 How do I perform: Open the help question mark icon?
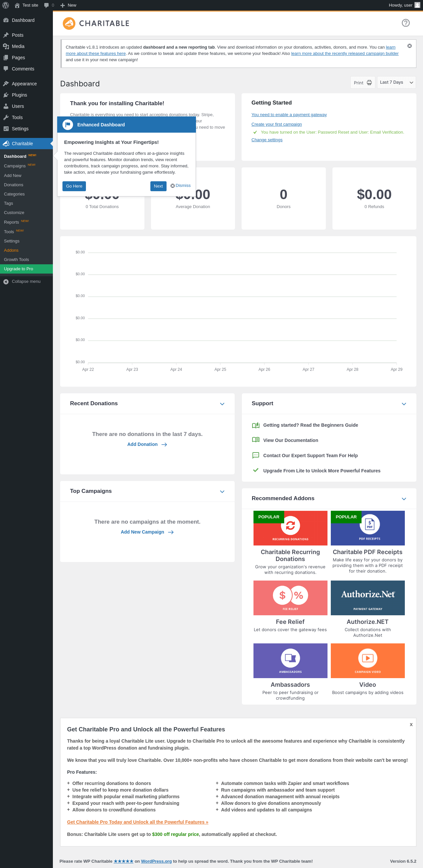[x=405, y=23]
